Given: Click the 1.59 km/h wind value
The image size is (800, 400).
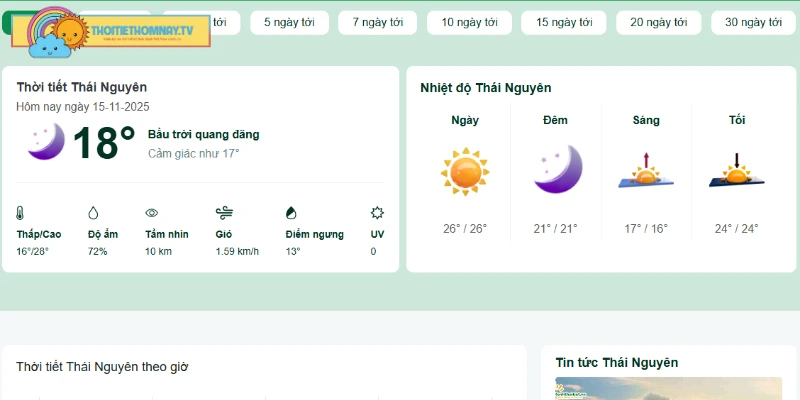Looking at the screenshot, I should pos(237,252).
